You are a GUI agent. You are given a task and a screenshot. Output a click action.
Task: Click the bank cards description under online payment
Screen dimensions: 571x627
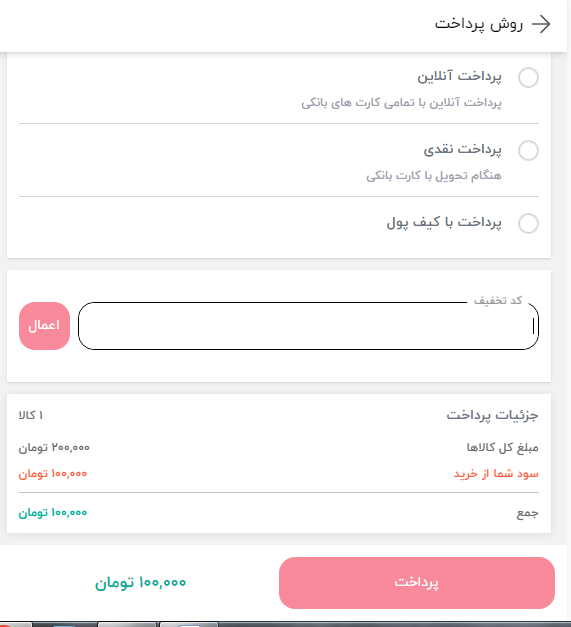pos(401,103)
